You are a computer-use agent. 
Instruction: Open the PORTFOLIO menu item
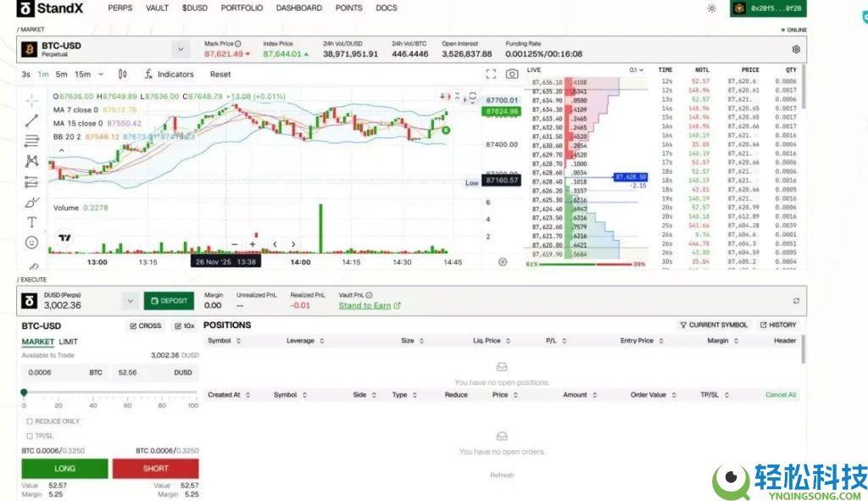tap(242, 8)
